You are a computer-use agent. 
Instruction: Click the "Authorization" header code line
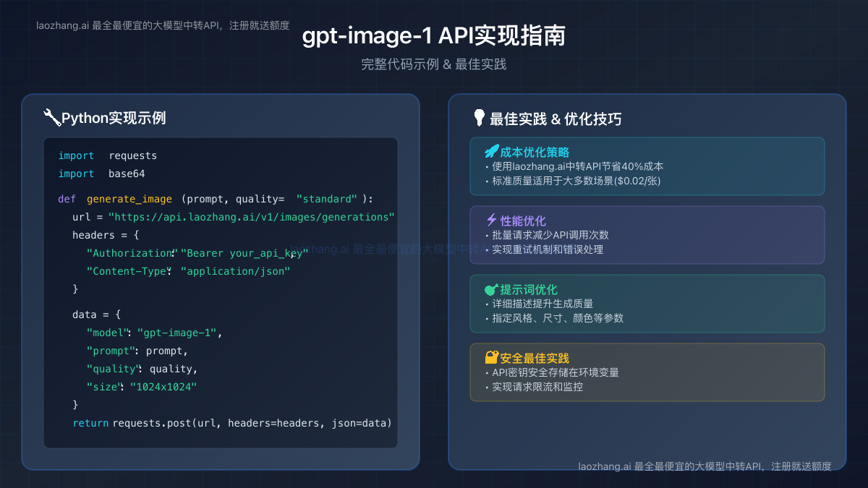click(197, 253)
